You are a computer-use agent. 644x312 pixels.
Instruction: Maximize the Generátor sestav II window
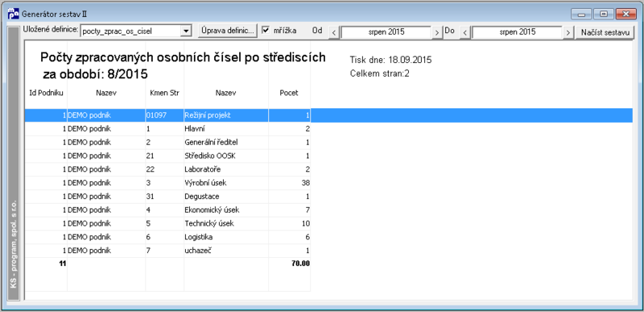603,15
